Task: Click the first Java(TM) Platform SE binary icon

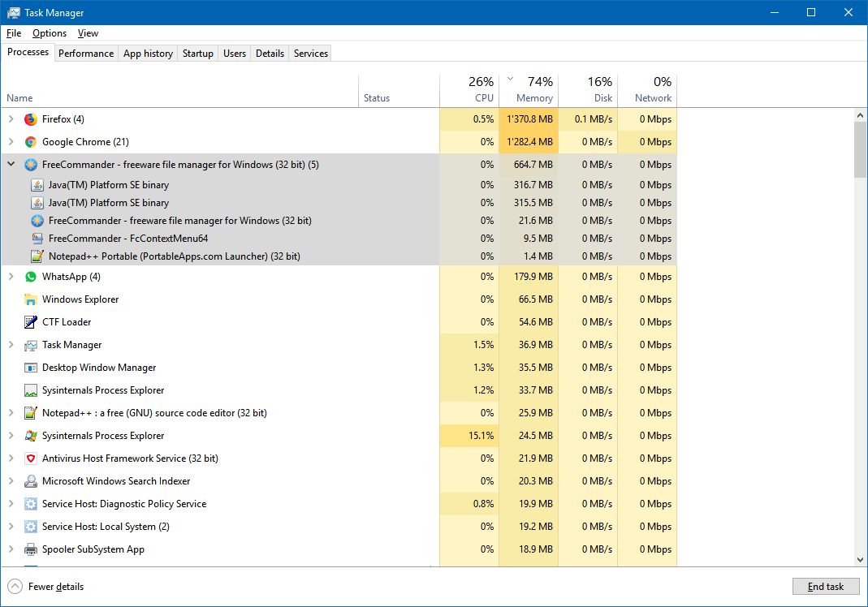Action: click(x=37, y=185)
